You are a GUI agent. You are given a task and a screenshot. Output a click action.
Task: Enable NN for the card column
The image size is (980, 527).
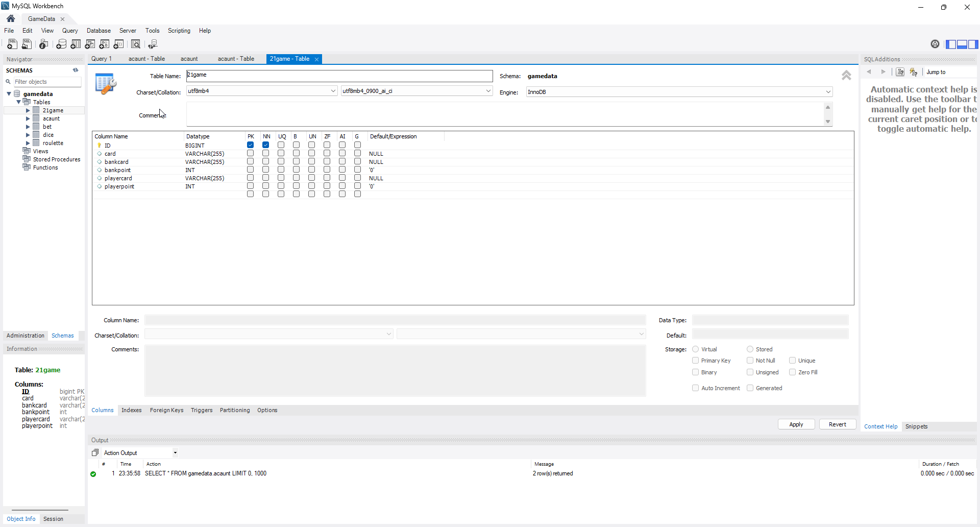(265, 153)
